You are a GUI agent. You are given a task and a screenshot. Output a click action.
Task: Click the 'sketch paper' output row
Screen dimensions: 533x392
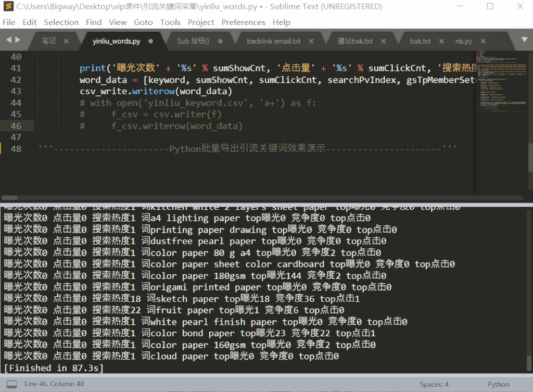(x=182, y=298)
